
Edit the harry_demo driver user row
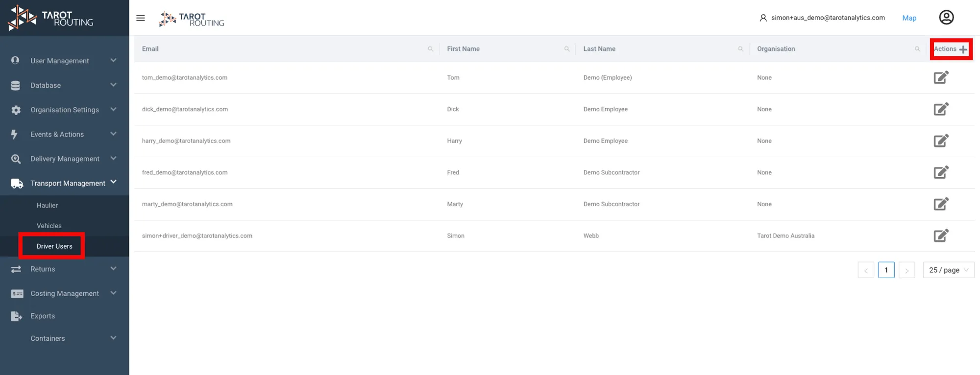point(941,141)
